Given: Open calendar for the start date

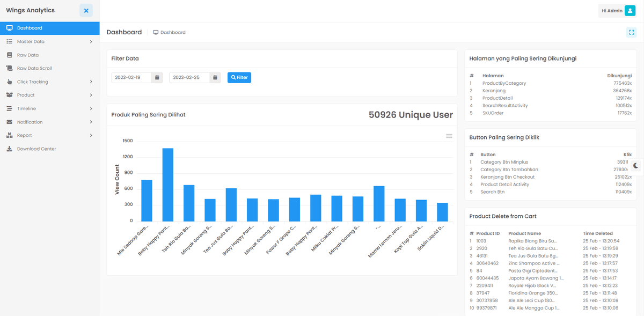Looking at the screenshot, I should (157, 78).
